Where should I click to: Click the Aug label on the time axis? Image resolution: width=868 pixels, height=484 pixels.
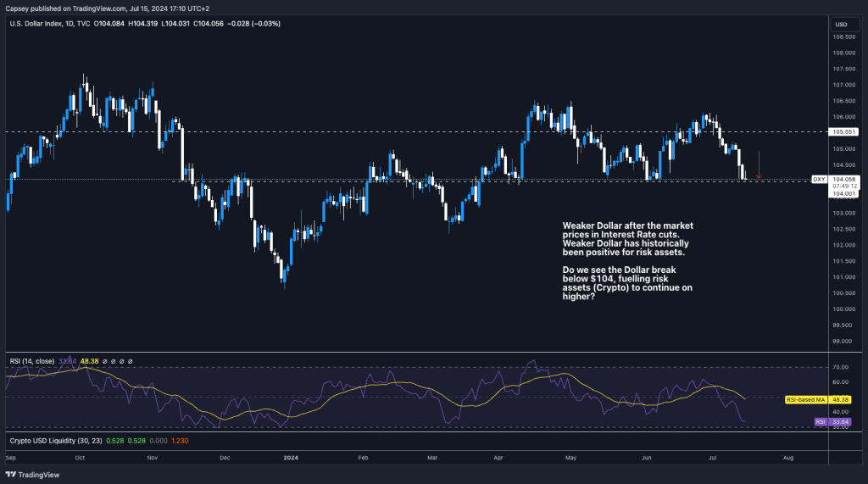point(788,458)
